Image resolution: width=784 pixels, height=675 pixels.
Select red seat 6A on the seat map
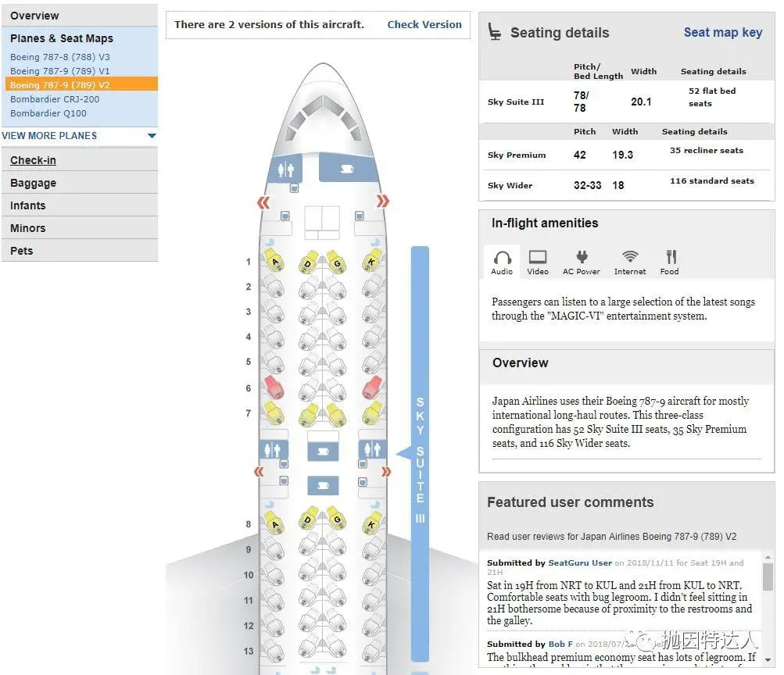coord(274,387)
